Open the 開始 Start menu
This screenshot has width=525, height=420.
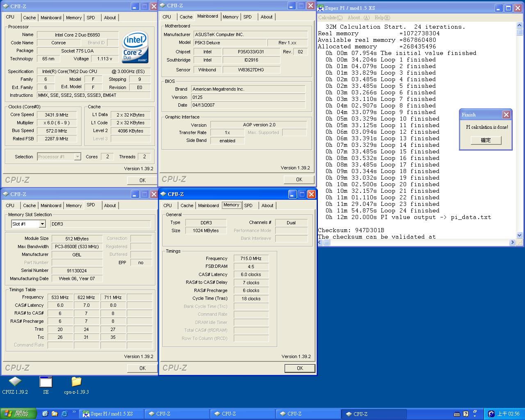(19, 414)
